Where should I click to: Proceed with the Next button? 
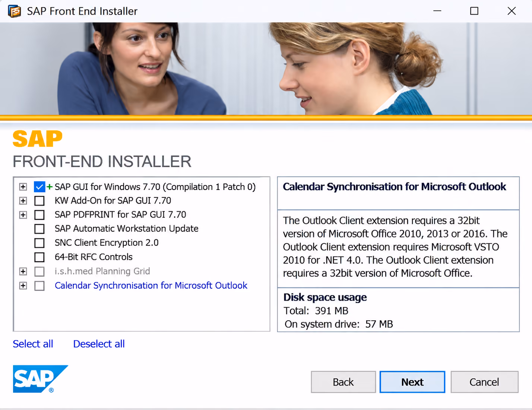[x=412, y=382]
